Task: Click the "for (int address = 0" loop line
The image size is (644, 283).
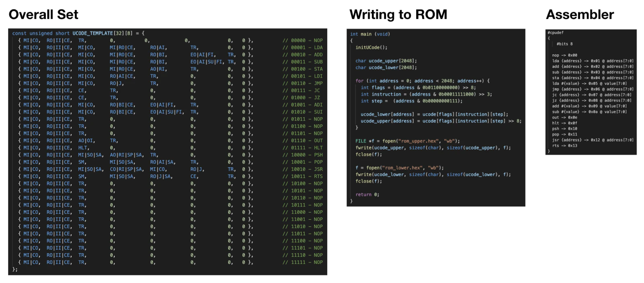Action: point(423,81)
